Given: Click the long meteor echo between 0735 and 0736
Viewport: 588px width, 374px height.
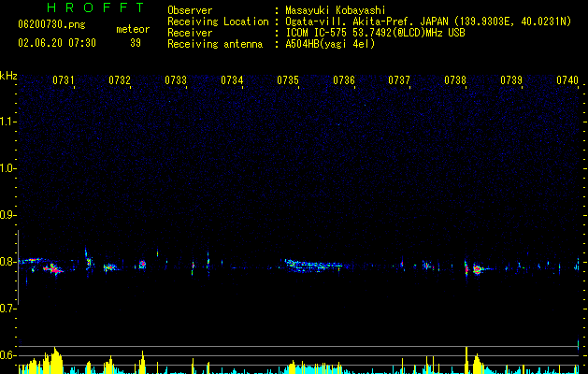Looking at the screenshot, I should pos(314,266).
